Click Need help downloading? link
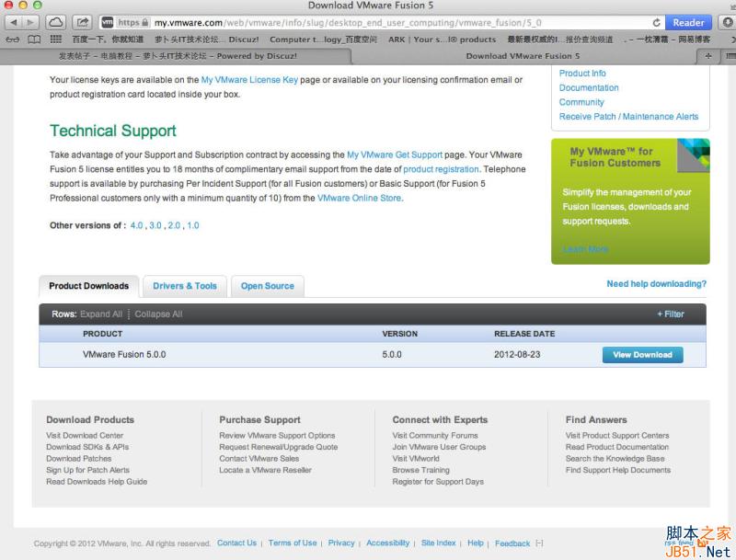 click(656, 284)
